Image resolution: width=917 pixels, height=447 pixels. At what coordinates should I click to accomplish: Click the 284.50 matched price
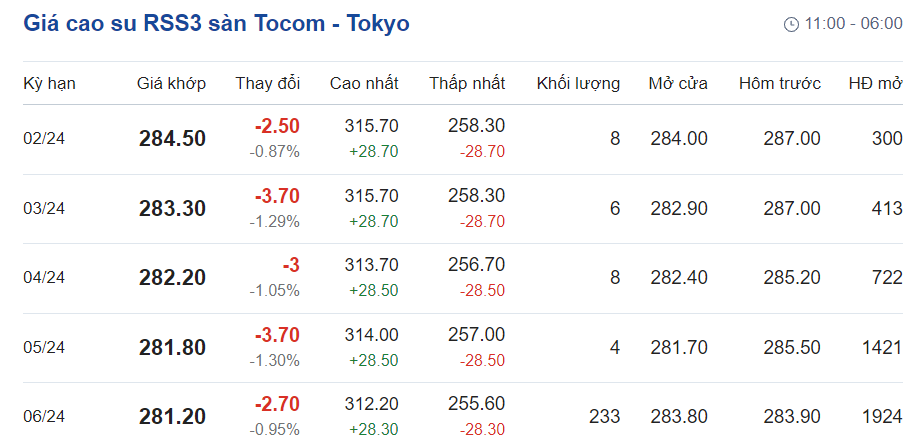click(172, 139)
